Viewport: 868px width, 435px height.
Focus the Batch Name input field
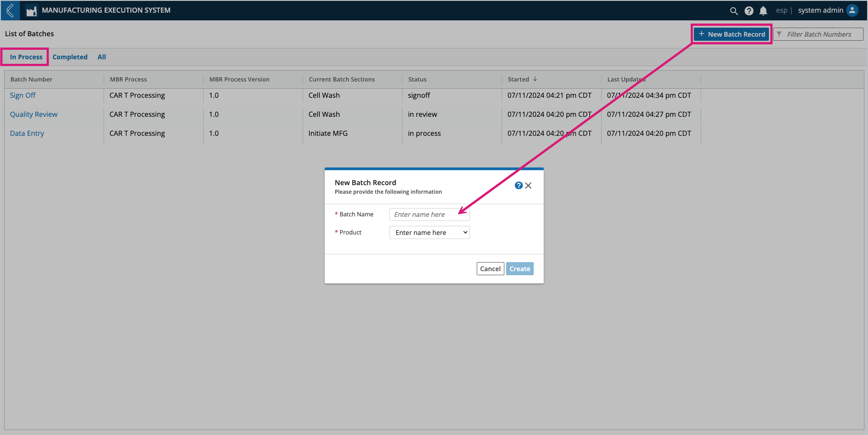tap(429, 215)
